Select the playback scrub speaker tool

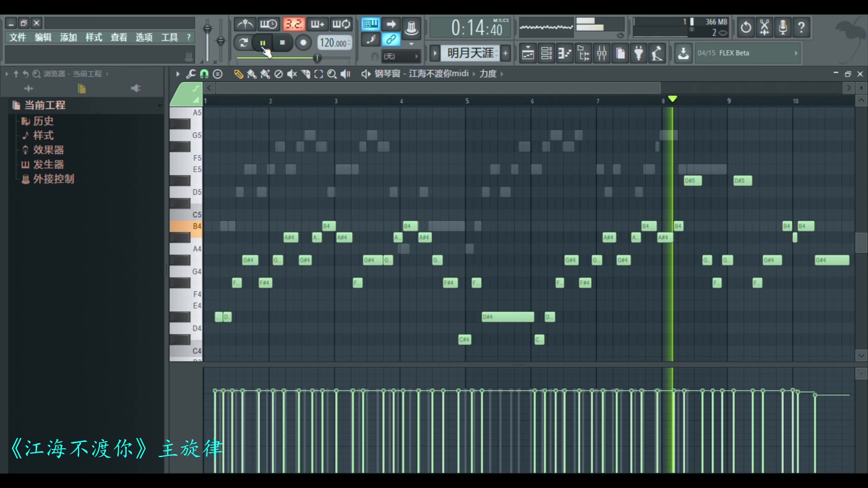(345, 74)
